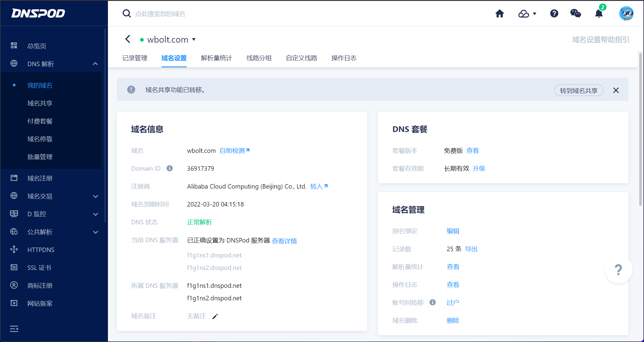This screenshot has height=342, width=644.
Task: Click the pencil icon to edit 域名备注
Action: coord(215,316)
